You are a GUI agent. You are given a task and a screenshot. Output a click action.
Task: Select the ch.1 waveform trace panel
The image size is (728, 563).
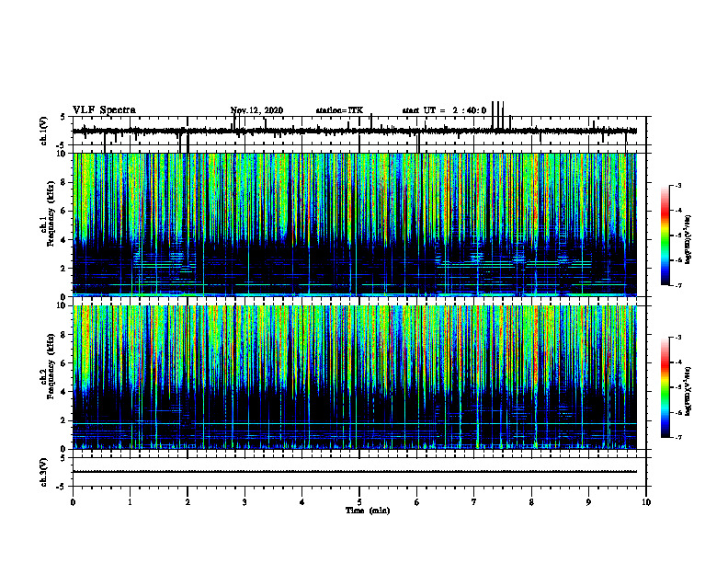pyautogui.click(x=359, y=131)
